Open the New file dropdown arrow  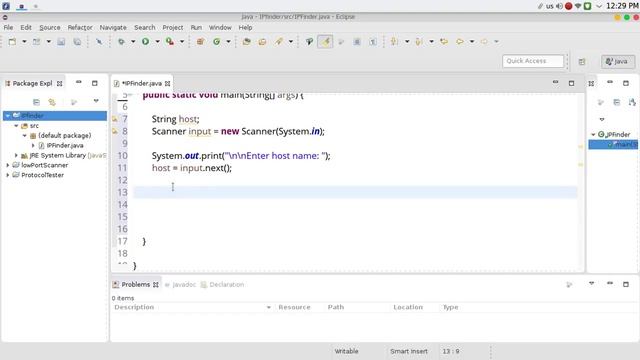coord(24,42)
